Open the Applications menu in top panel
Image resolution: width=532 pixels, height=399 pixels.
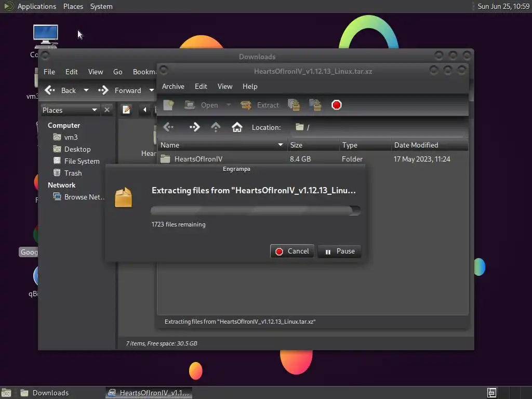(37, 6)
